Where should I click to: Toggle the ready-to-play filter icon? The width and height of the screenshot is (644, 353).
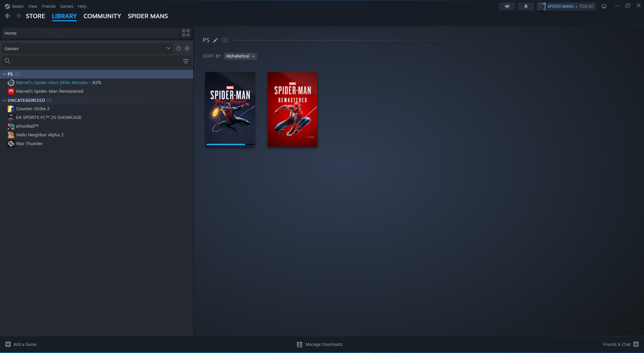pyautogui.click(x=187, y=48)
